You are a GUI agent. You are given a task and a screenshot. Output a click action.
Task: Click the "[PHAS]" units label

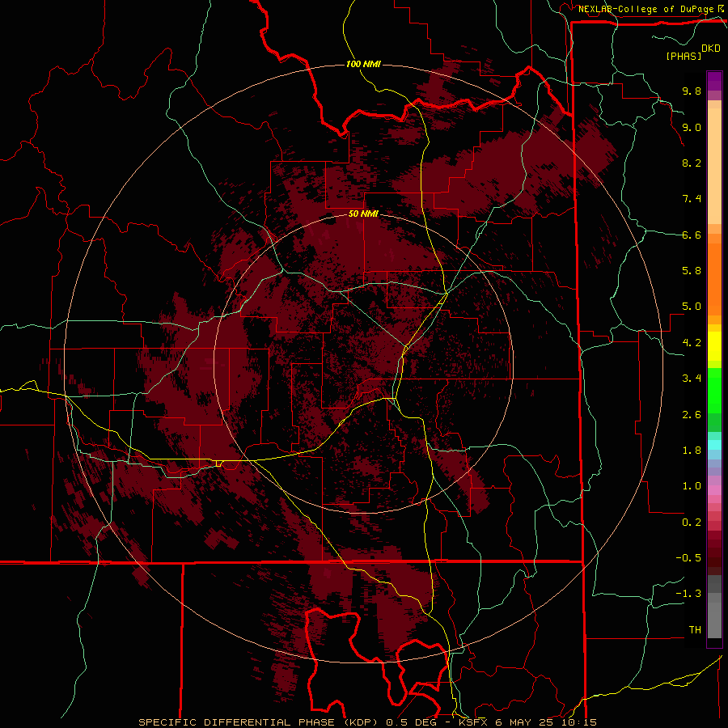tap(684, 56)
